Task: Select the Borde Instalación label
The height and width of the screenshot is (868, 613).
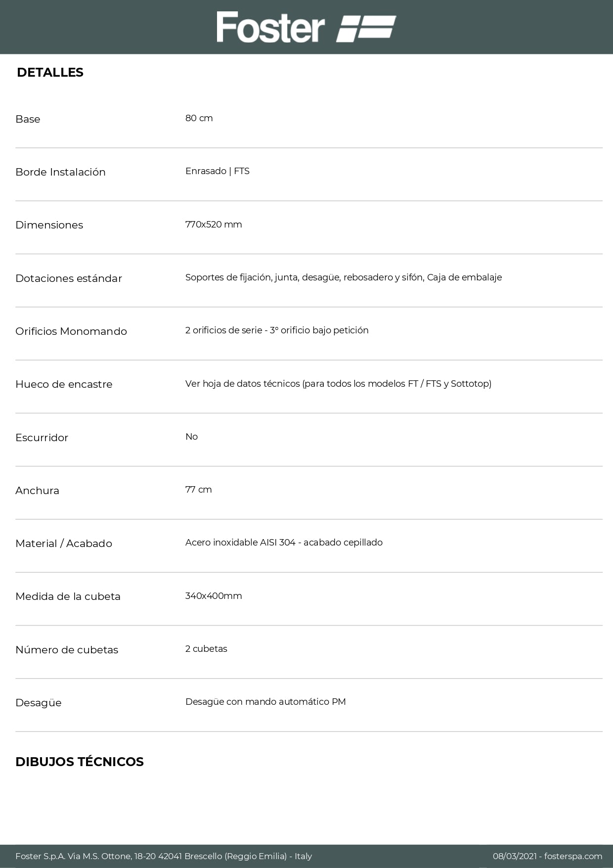Action: click(60, 172)
